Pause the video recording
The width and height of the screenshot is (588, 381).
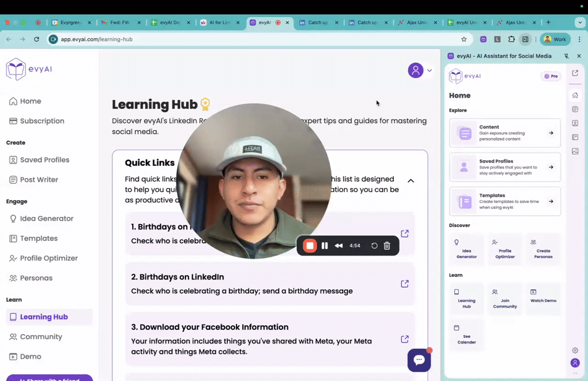324,245
